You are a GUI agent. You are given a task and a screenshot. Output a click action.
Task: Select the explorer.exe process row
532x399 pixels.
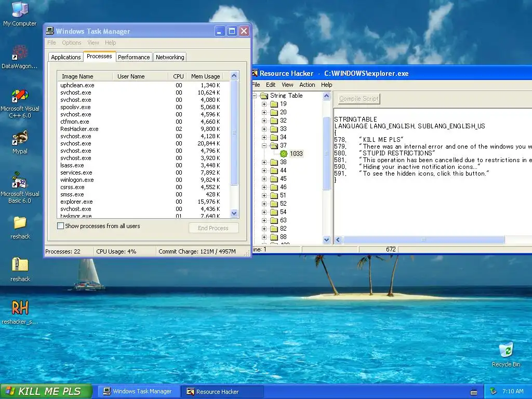point(143,202)
